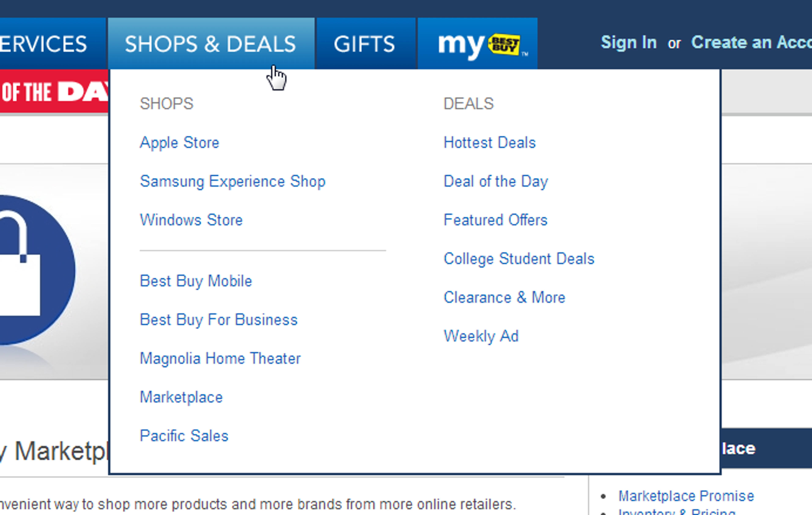Open Pacific Sales link
The width and height of the screenshot is (812, 515).
184,436
